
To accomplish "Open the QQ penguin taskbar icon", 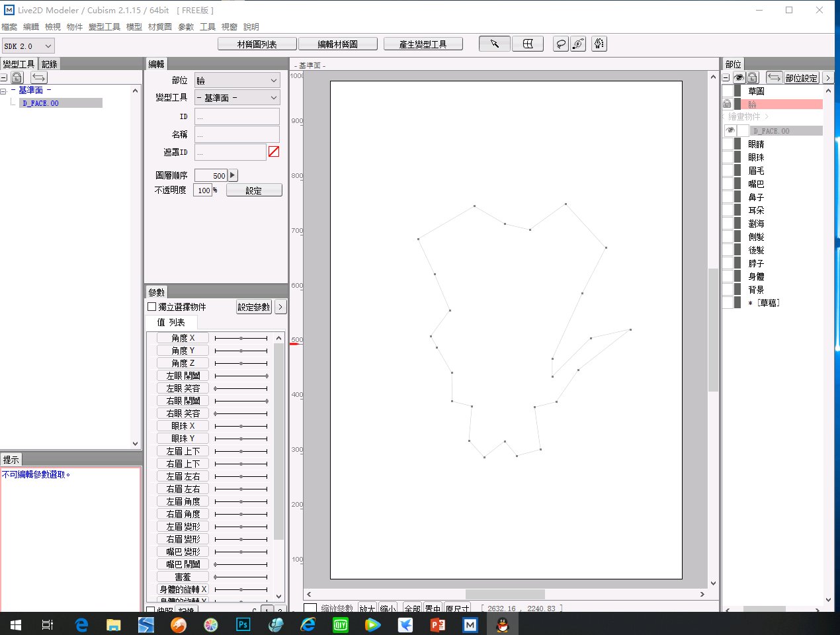I will click(503, 624).
